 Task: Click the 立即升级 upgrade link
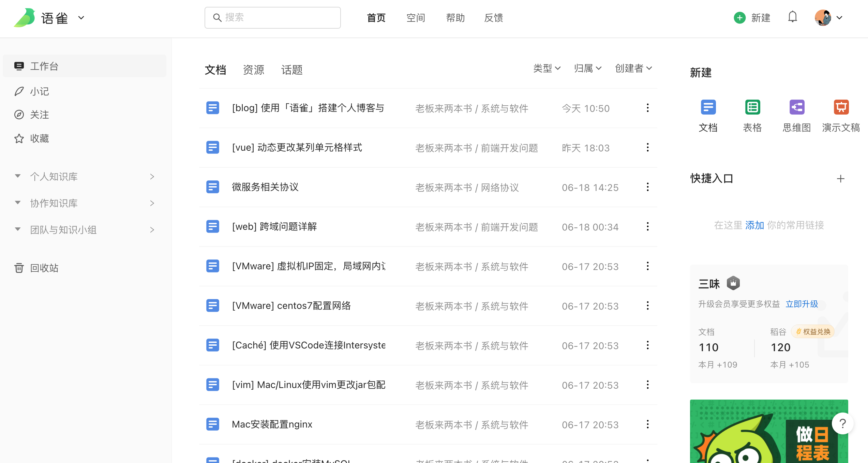[802, 304]
